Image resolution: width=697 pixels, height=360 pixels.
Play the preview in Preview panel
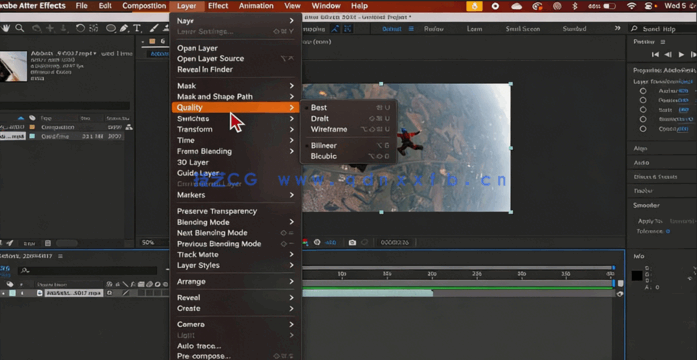(x=681, y=54)
